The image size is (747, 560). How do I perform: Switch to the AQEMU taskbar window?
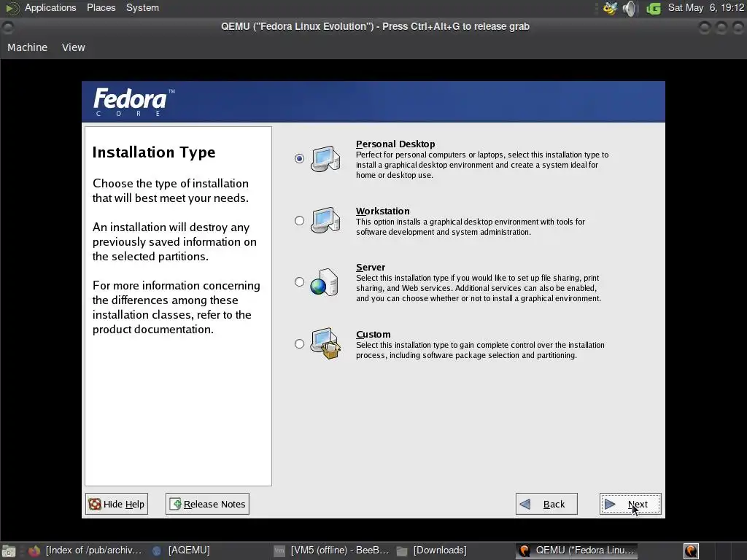pyautogui.click(x=181, y=550)
